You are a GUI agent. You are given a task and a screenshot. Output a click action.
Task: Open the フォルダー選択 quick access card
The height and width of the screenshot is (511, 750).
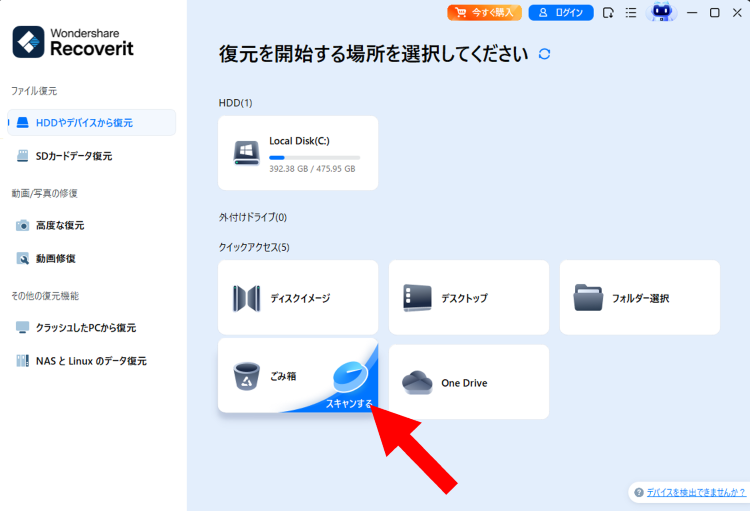tap(640, 298)
